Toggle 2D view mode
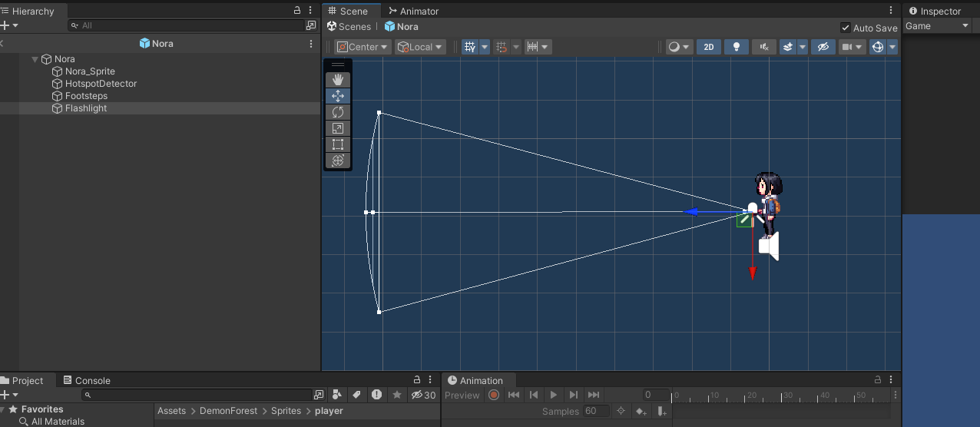980x427 pixels. coord(709,47)
